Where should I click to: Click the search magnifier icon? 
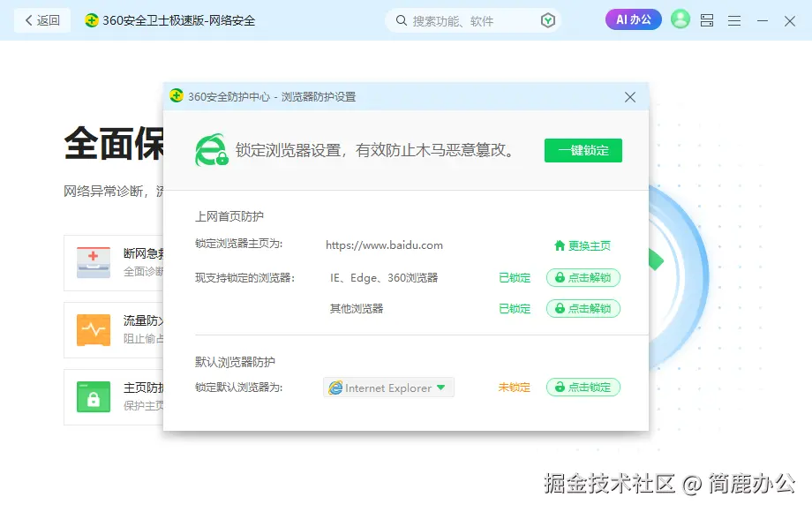point(400,19)
